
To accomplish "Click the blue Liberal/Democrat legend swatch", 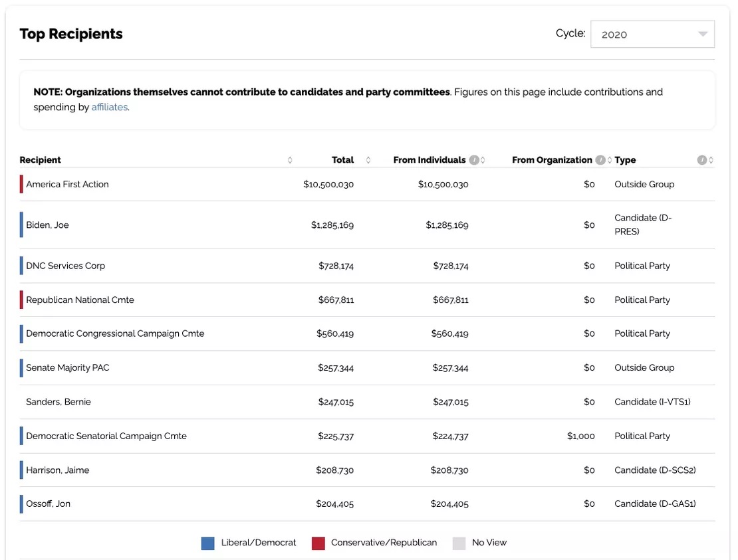I will [x=207, y=543].
